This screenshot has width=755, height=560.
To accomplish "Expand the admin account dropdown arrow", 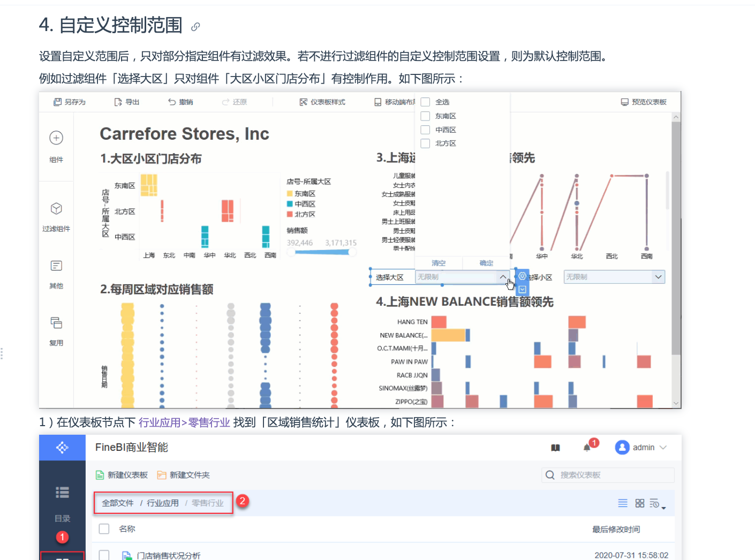I will tap(663, 448).
